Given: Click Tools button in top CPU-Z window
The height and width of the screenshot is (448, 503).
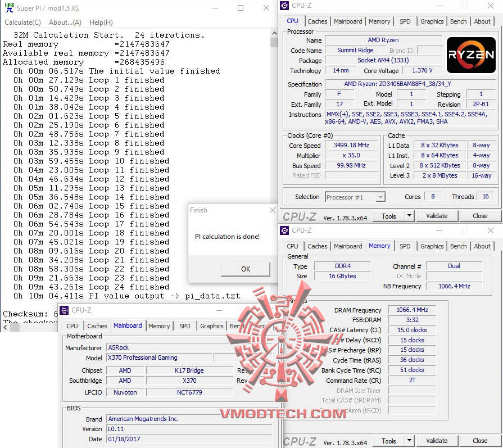Looking at the screenshot, I should 388,216.
